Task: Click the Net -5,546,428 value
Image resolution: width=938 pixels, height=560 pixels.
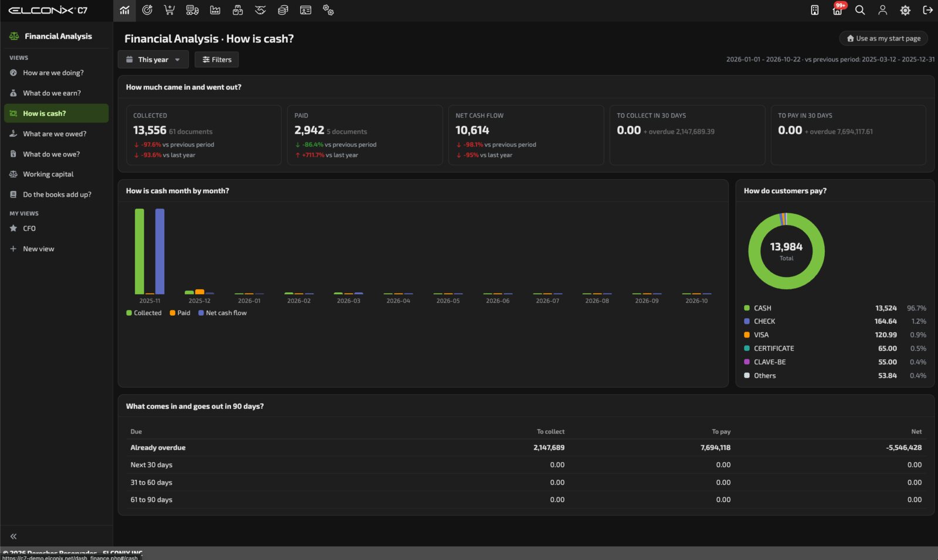Action: tap(903, 448)
